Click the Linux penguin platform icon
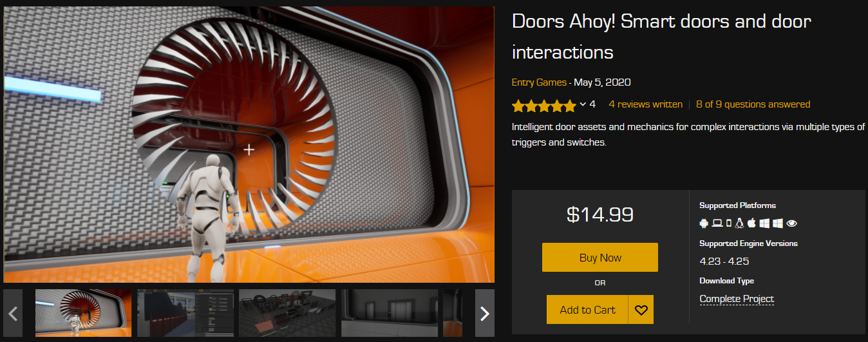Screen dimensions: 868x342 (739, 223)
